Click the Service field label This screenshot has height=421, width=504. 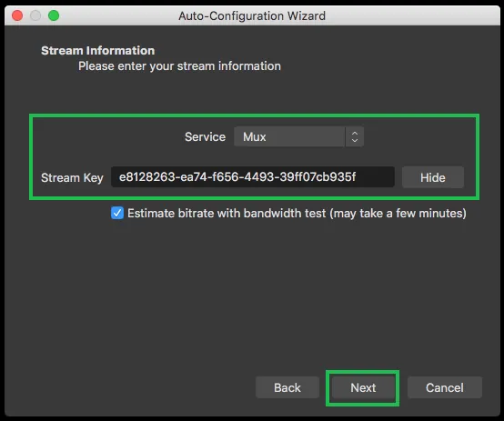[205, 137]
